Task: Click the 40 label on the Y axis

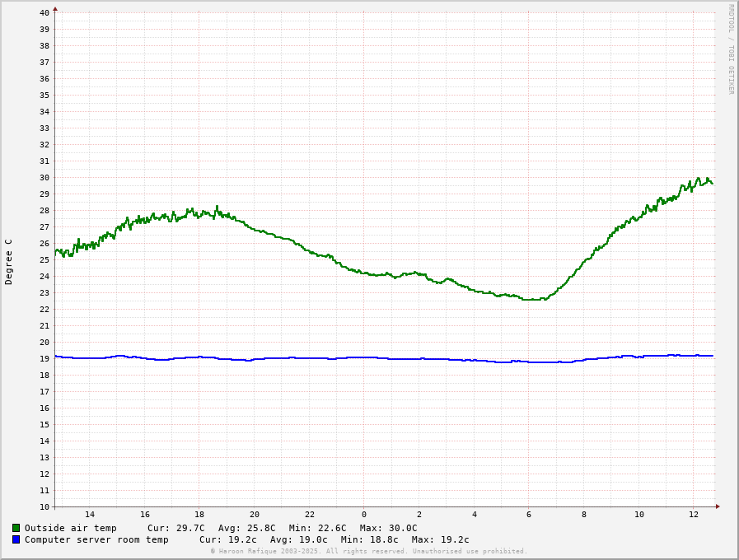Action: point(44,12)
